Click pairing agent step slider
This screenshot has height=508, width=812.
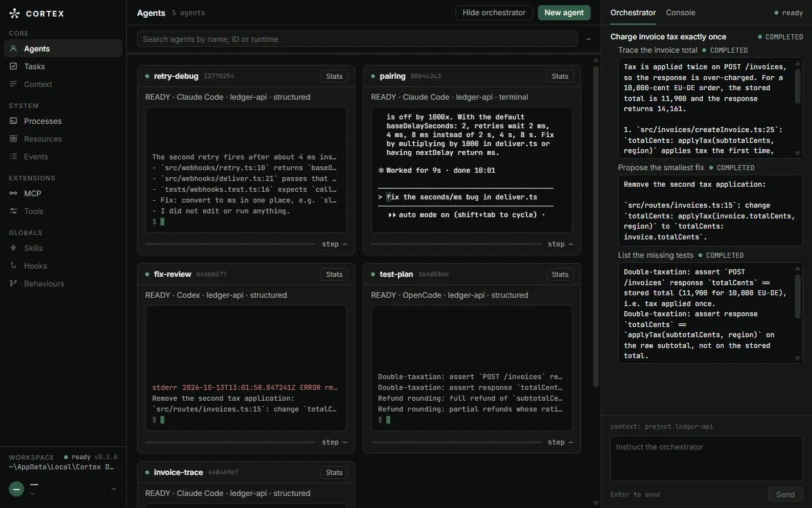[456, 244]
